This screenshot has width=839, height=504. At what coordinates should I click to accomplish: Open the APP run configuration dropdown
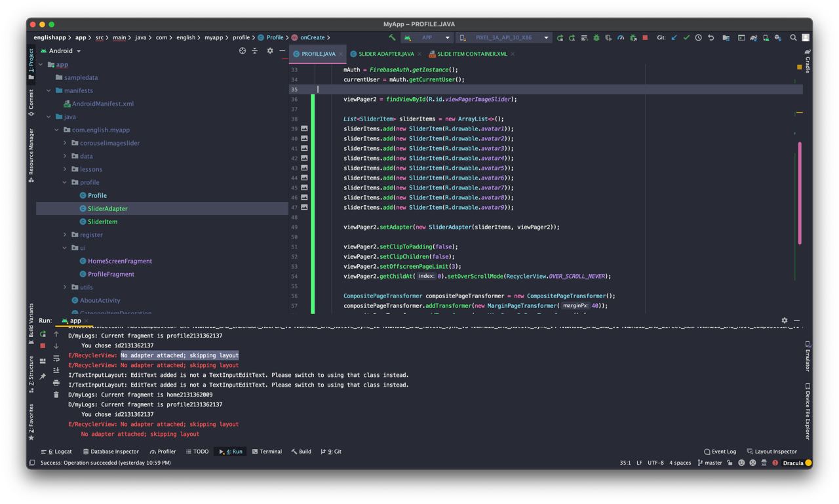click(x=427, y=38)
